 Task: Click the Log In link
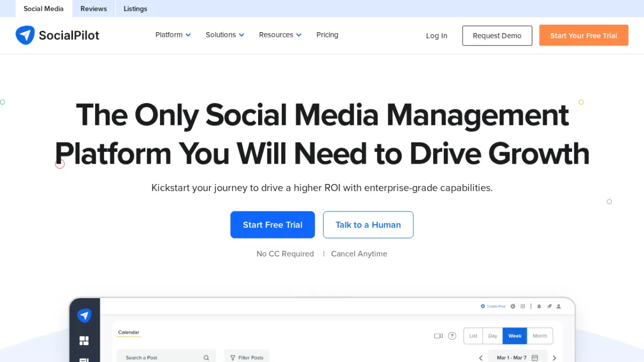point(436,36)
